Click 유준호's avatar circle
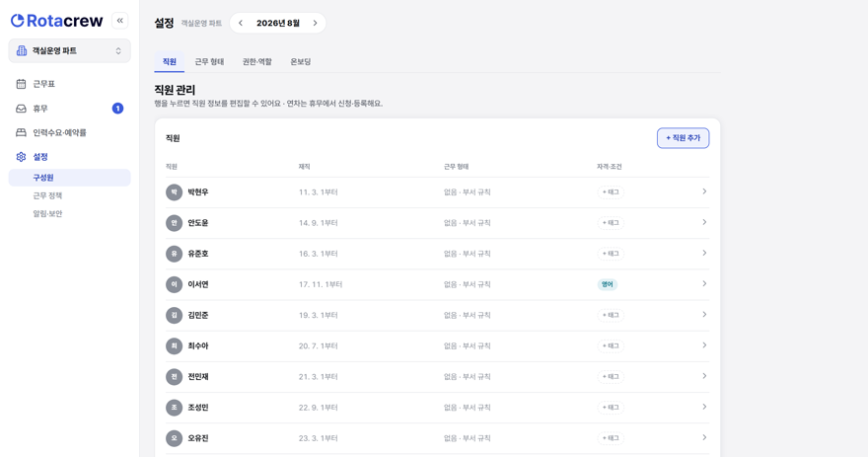868x457 pixels. [174, 254]
